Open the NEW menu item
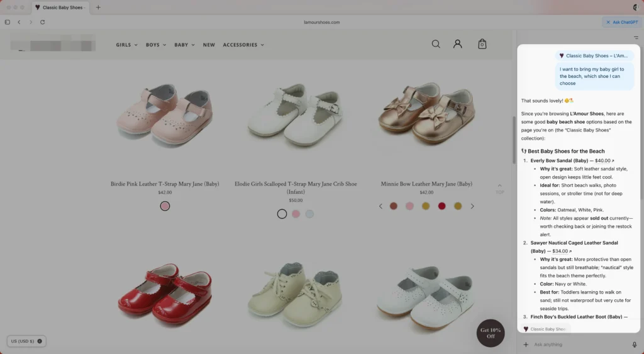The height and width of the screenshot is (354, 644). click(209, 45)
